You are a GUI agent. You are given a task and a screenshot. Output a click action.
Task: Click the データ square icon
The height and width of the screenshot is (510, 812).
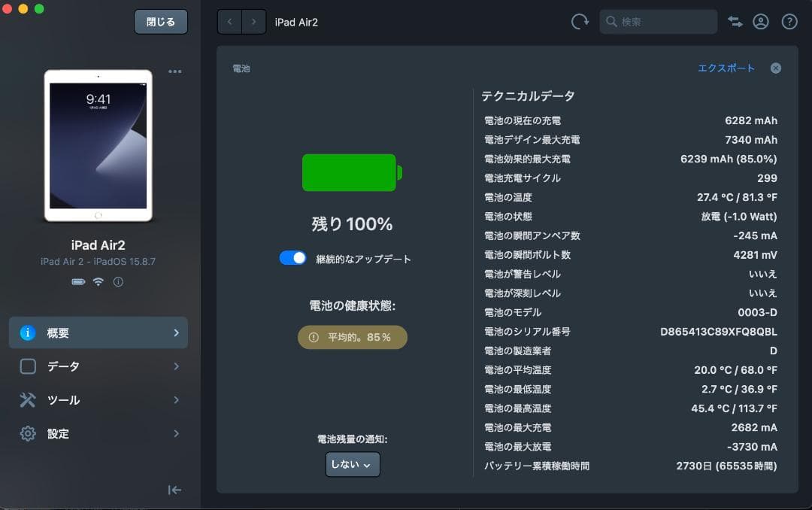pyautogui.click(x=28, y=366)
